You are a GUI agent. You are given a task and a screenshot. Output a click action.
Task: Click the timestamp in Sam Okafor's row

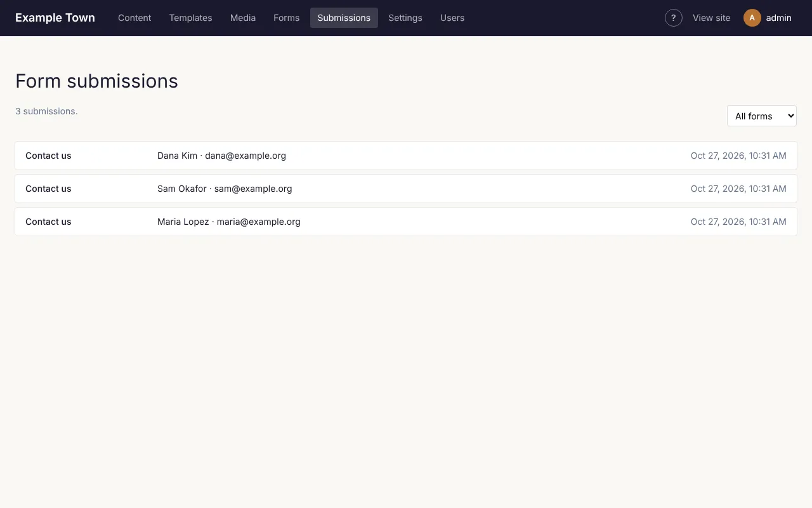pyautogui.click(x=738, y=189)
